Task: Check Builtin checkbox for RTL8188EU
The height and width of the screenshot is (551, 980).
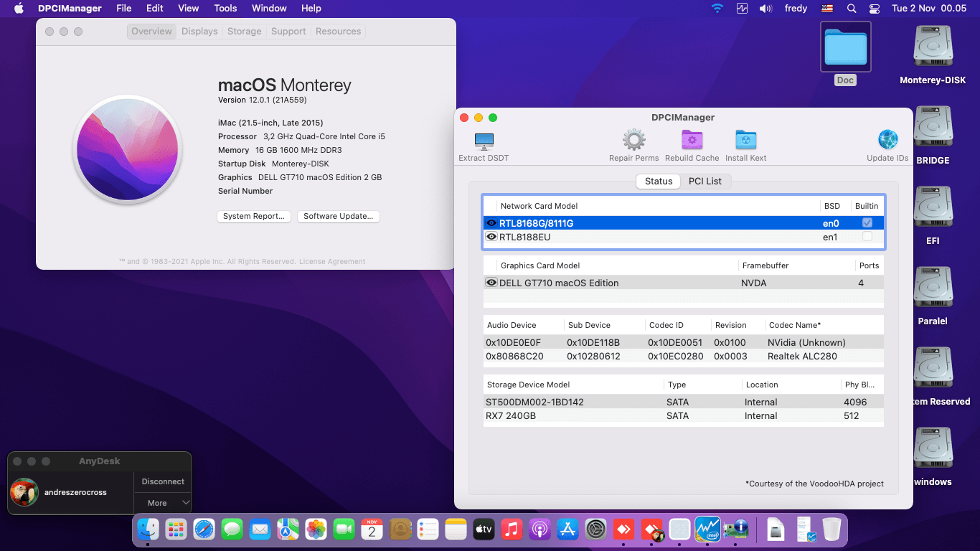Action: [867, 237]
